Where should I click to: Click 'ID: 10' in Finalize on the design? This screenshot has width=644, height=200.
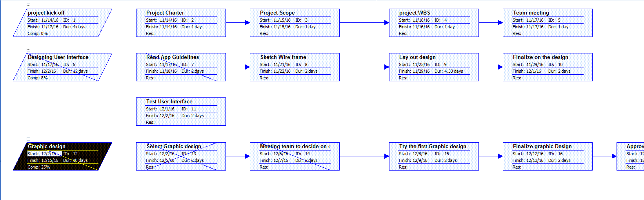point(555,65)
